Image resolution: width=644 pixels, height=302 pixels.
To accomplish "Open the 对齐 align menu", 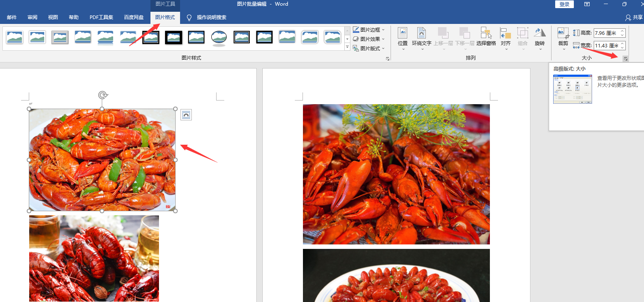I will point(506,39).
